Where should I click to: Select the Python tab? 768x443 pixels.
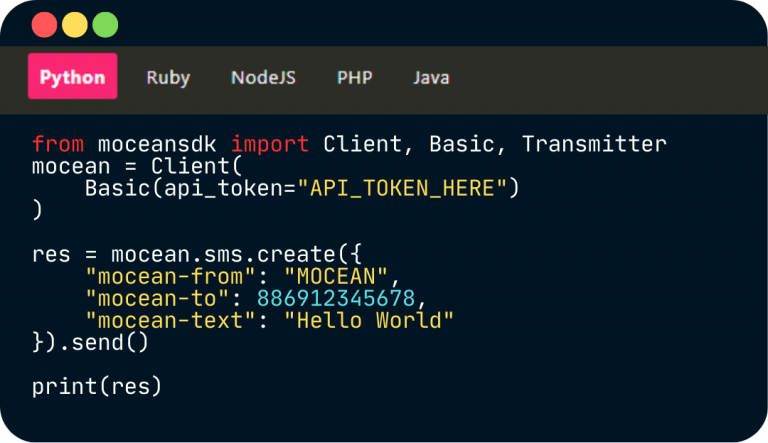73,77
